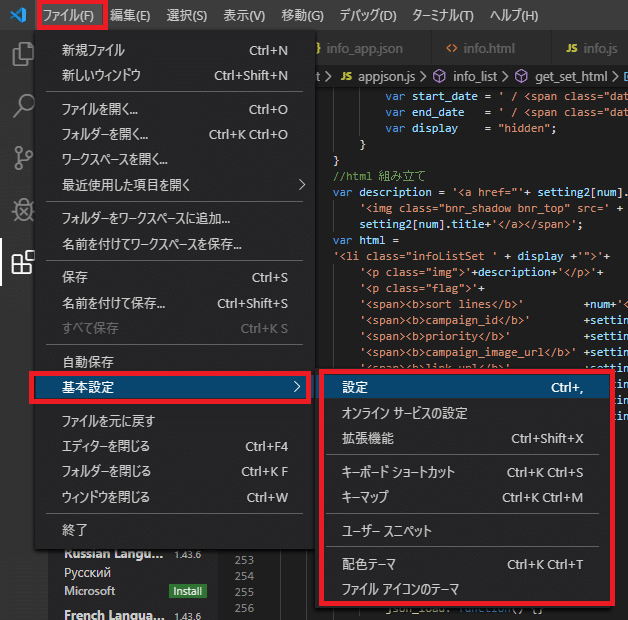Open the ファイル(F) menu
Viewport: 628px width, 620px height.
(68, 16)
